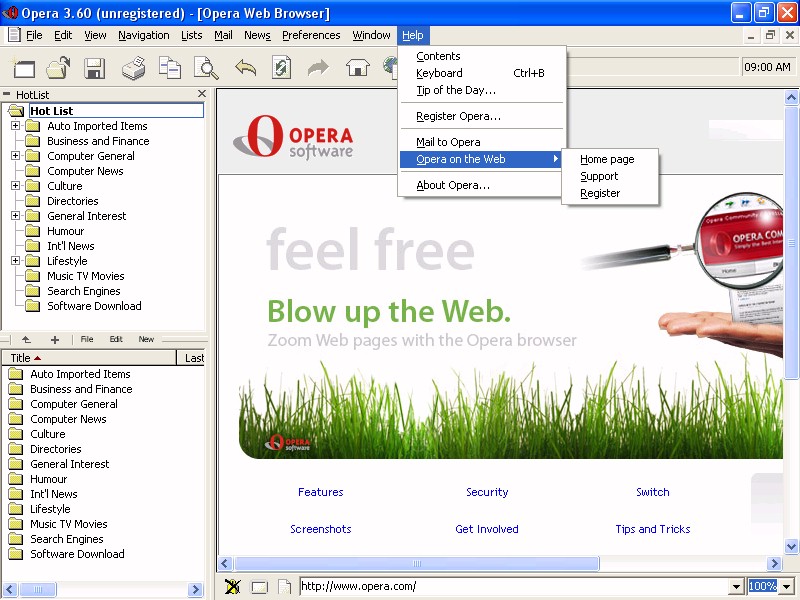Click the page document icon before the URL field

pos(285,587)
